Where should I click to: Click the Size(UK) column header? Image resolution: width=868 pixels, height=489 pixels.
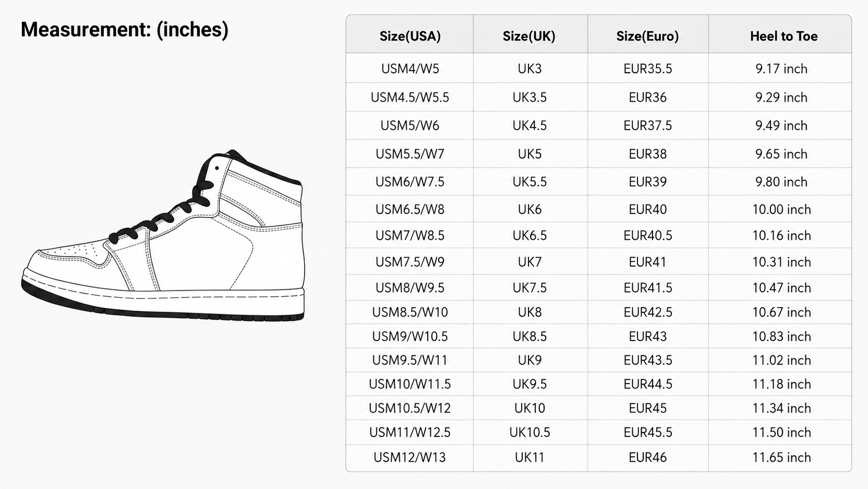(529, 36)
